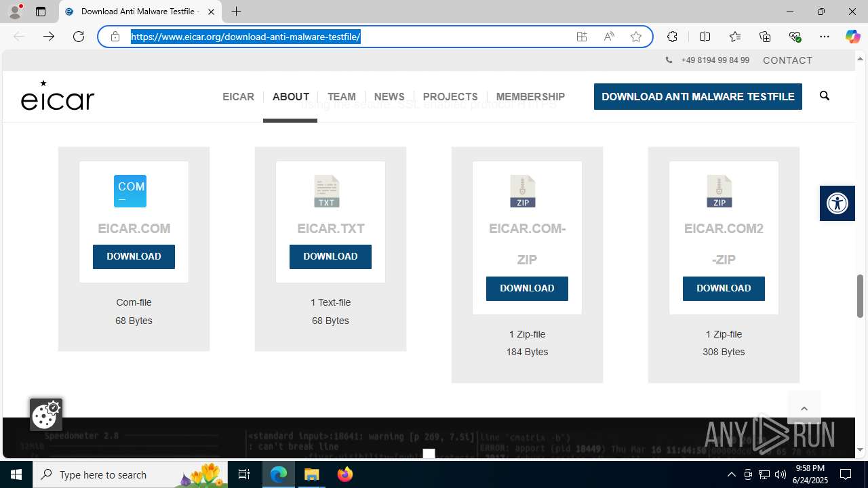The height and width of the screenshot is (488, 868).
Task: Close the Download Anti Malware Testfile tab
Action: click(211, 12)
